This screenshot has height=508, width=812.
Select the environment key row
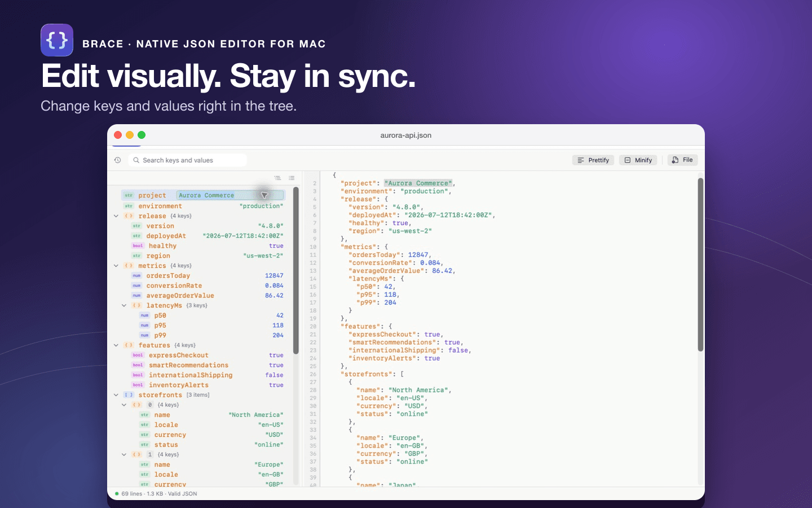(x=204, y=206)
